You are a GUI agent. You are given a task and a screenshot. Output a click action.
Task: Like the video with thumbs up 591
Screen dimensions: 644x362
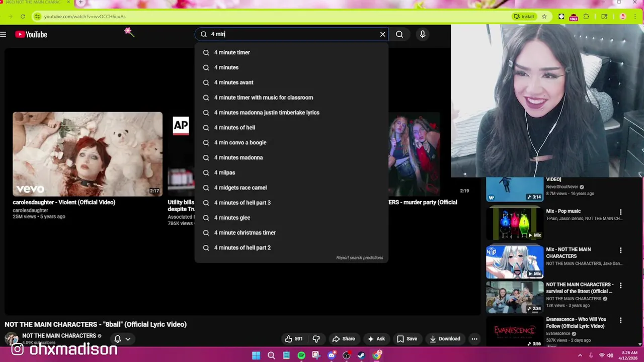294,339
